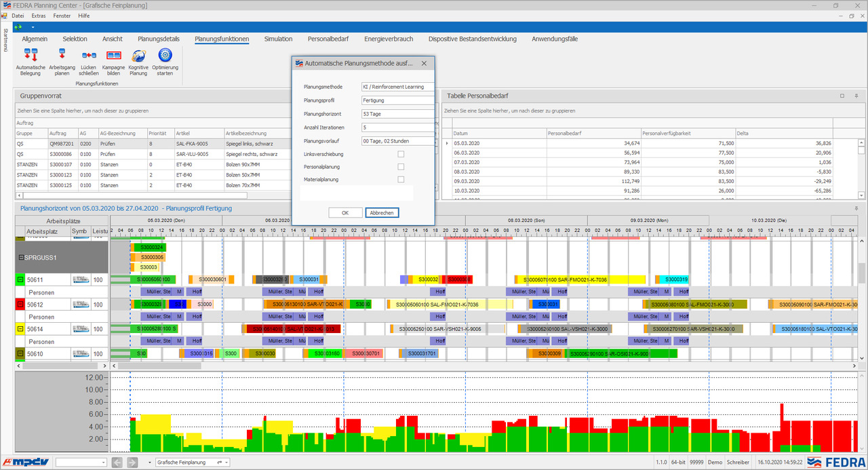The height and width of the screenshot is (470, 868).
Task: Confirm dialog with OK button
Action: (345, 212)
